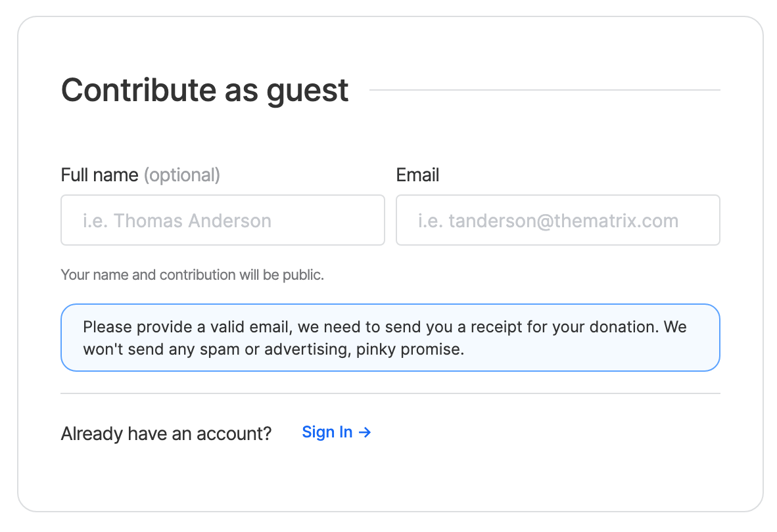This screenshot has width=777, height=532.
Task: Click the gray (optional) hint text
Action: pyautogui.click(x=182, y=175)
